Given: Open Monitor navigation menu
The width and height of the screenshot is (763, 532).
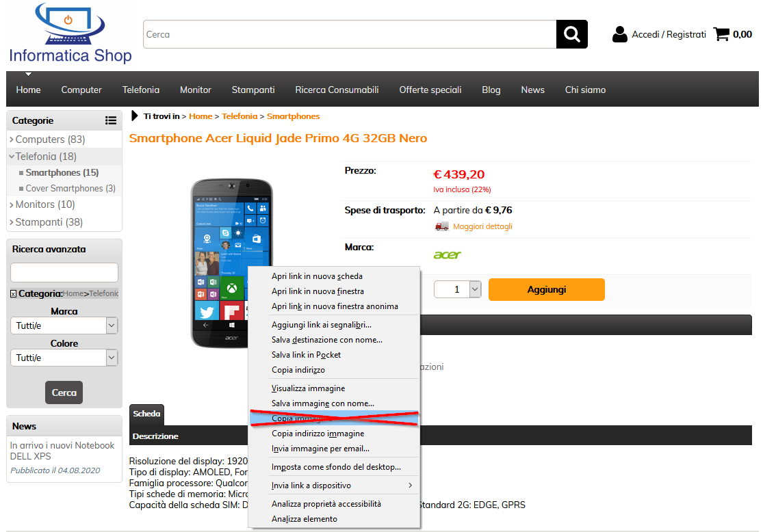Looking at the screenshot, I should pyautogui.click(x=196, y=90).
